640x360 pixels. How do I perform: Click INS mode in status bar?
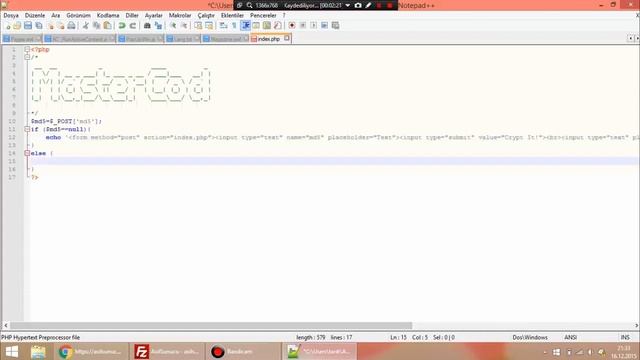625,338
